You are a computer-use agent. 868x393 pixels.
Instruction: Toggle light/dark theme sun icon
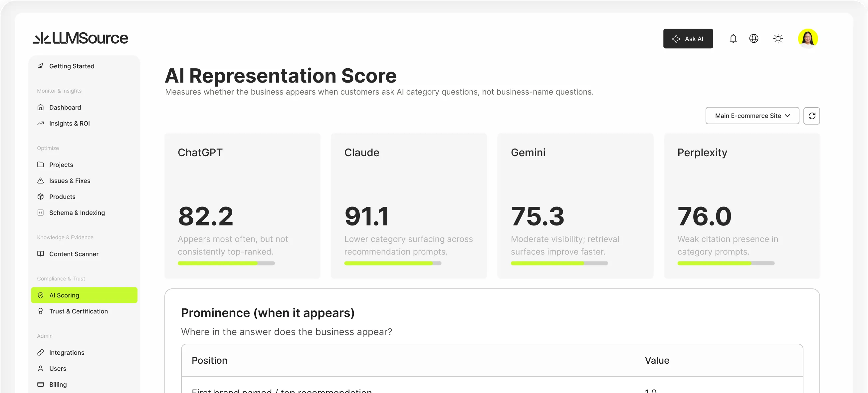[x=778, y=38]
